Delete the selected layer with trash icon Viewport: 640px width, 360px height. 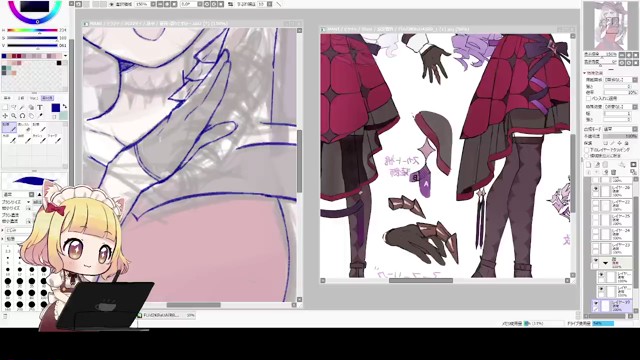(x=613, y=172)
